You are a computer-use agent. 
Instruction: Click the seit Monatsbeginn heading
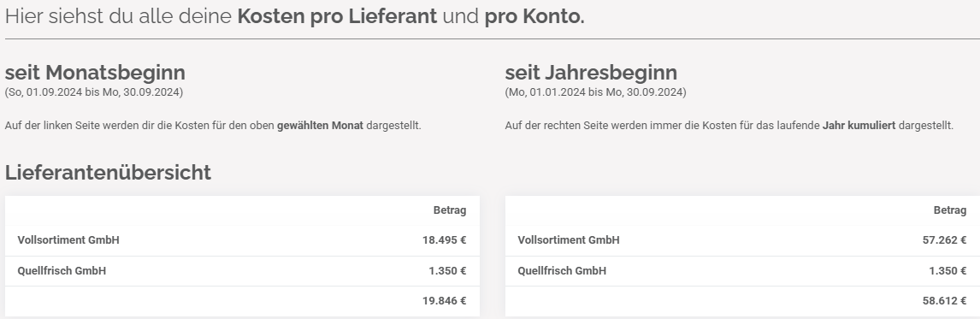[x=95, y=73]
